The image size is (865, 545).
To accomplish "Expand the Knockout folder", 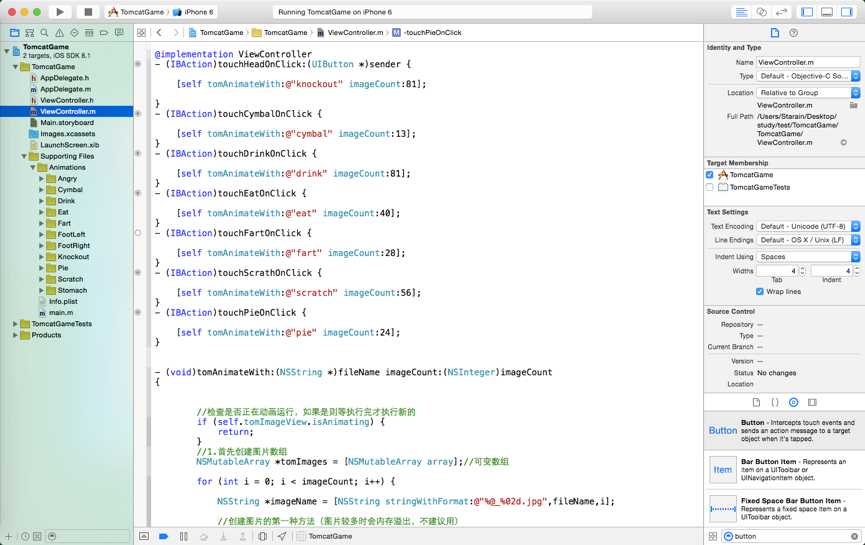I will (41, 257).
